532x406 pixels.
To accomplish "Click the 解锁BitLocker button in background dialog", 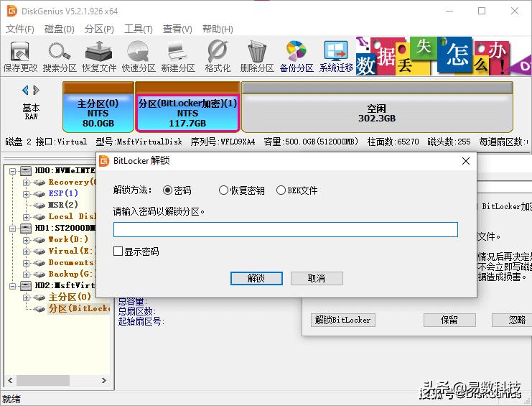I will pos(342,320).
